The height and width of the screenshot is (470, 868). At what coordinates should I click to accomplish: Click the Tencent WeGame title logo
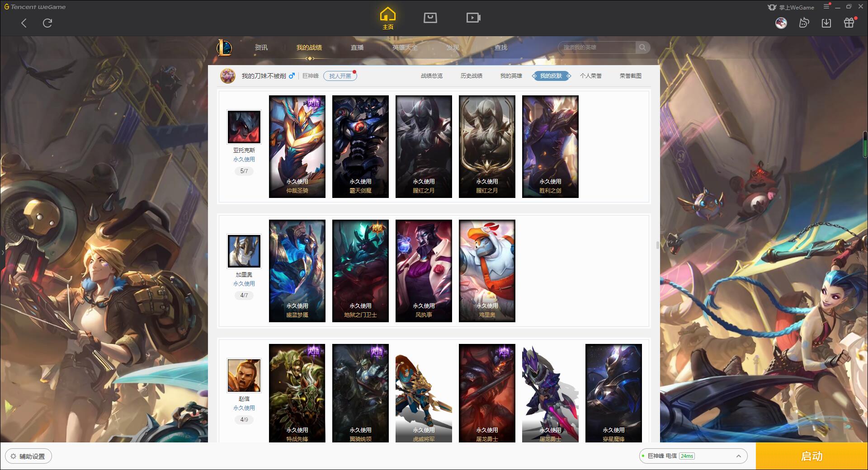(35, 7)
